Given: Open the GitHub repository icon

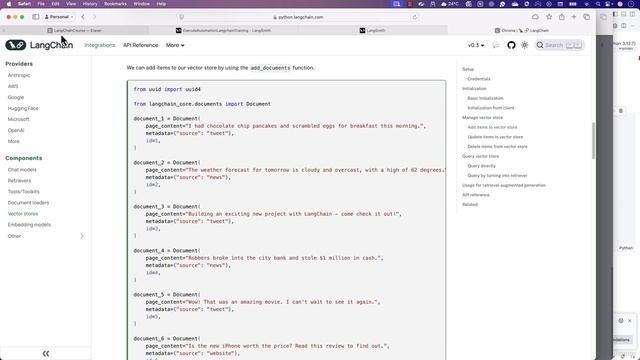Looking at the screenshot, I should coord(511,45).
